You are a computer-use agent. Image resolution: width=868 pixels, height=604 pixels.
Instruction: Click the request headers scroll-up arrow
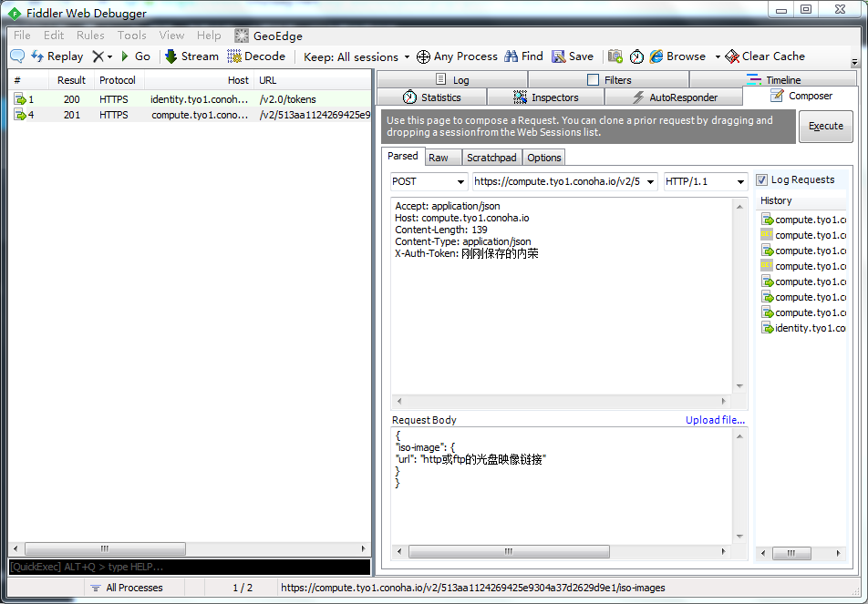(739, 207)
